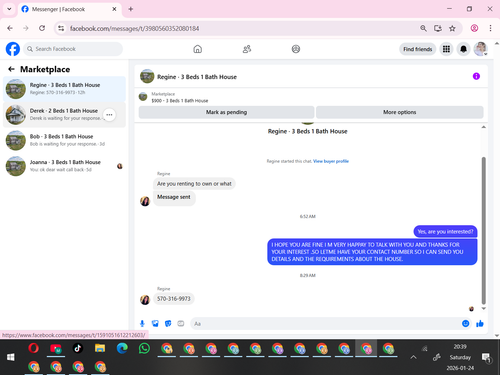Click More options button
Viewport: 500px width, 375px height.
[x=400, y=112]
